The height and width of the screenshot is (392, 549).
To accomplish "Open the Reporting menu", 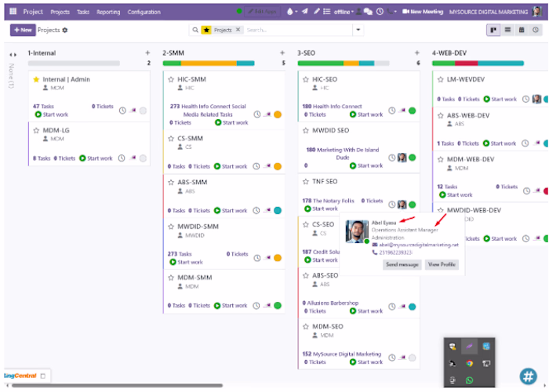I will tap(108, 12).
